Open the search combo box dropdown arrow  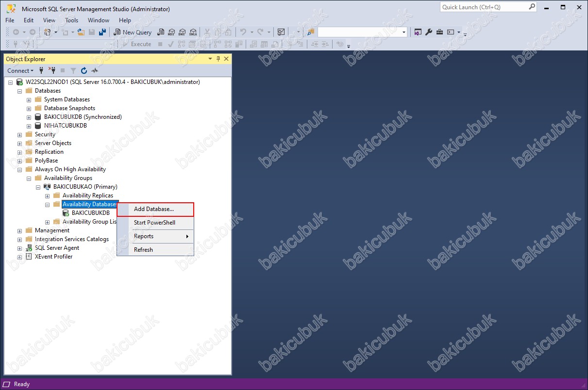click(404, 32)
